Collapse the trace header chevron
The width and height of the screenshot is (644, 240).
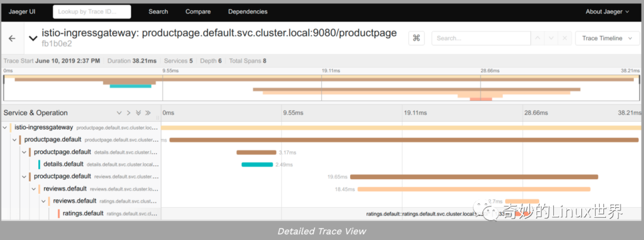coord(33,38)
